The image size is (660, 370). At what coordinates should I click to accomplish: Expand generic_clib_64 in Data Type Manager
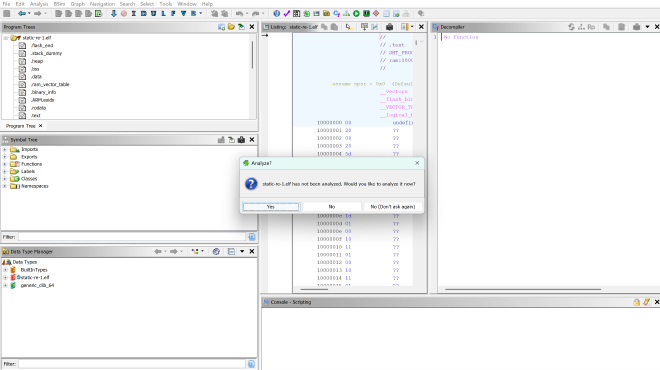pyautogui.click(x=5, y=285)
